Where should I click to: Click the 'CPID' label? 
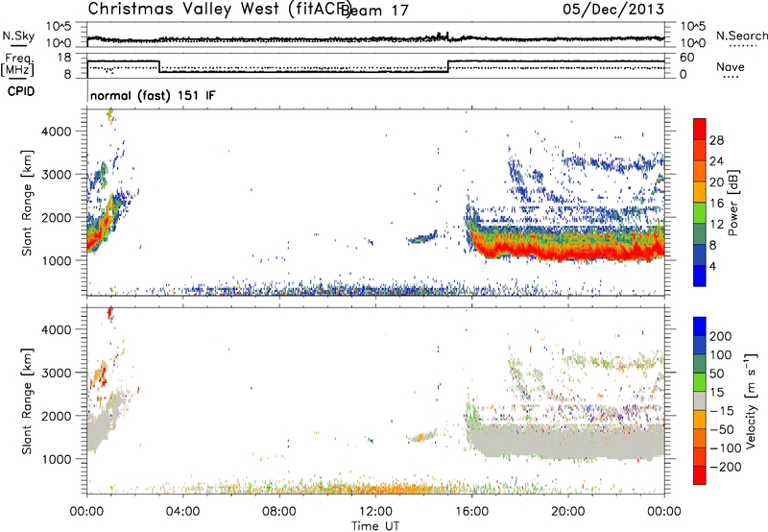[21, 91]
